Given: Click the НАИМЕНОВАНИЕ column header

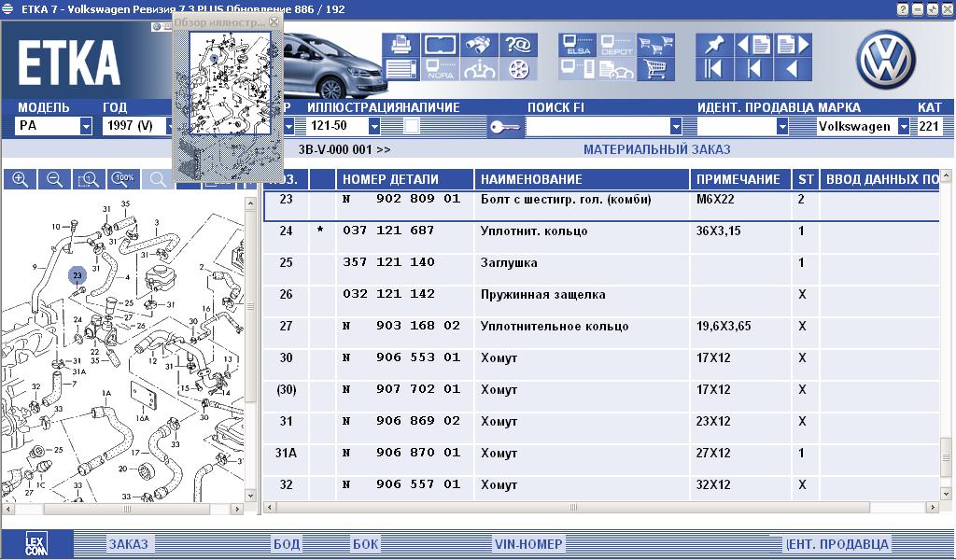Looking at the screenshot, I should (583, 180).
